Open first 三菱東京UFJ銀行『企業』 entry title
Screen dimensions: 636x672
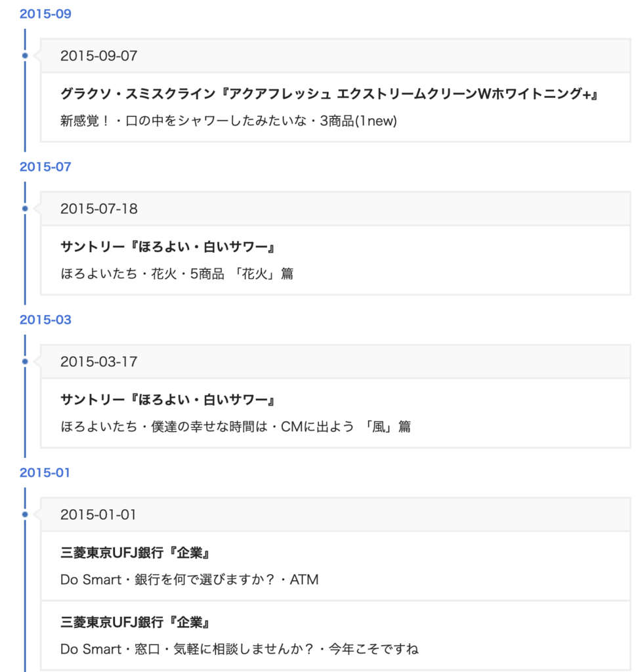[135, 553]
